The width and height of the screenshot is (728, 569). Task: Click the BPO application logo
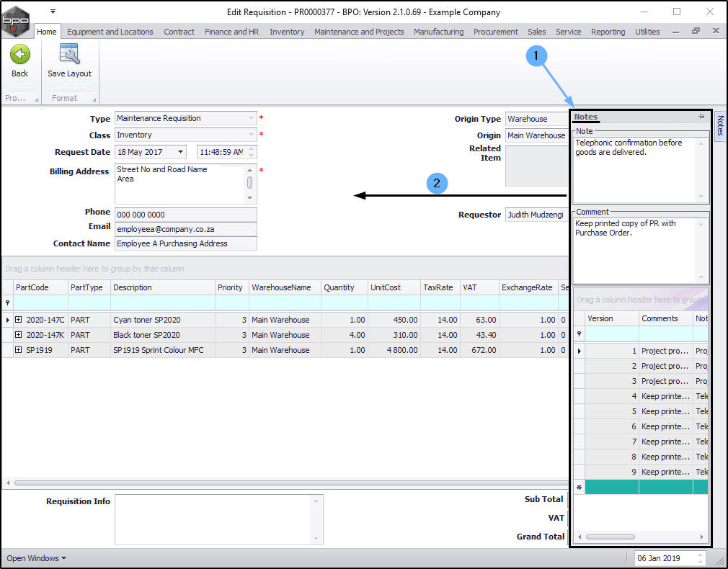click(x=16, y=20)
